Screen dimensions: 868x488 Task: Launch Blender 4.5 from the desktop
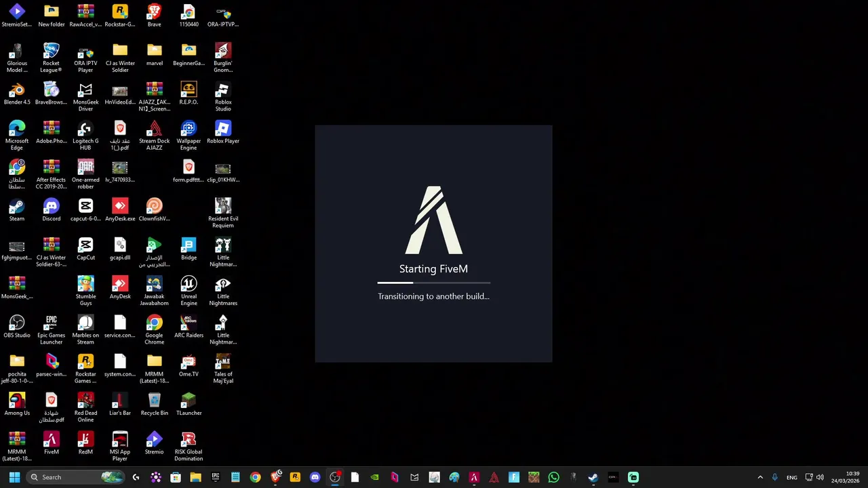click(x=17, y=94)
